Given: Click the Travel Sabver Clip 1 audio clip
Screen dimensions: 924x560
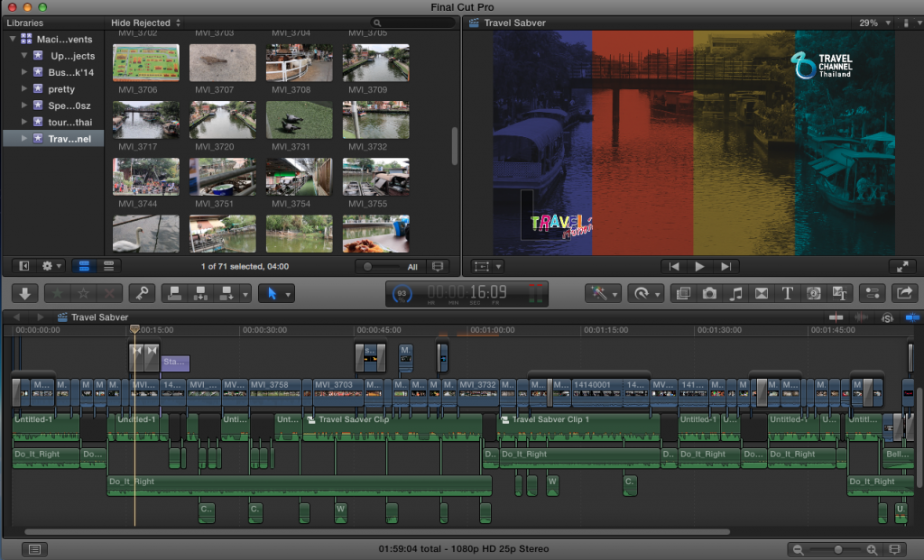Looking at the screenshot, I should (x=577, y=426).
